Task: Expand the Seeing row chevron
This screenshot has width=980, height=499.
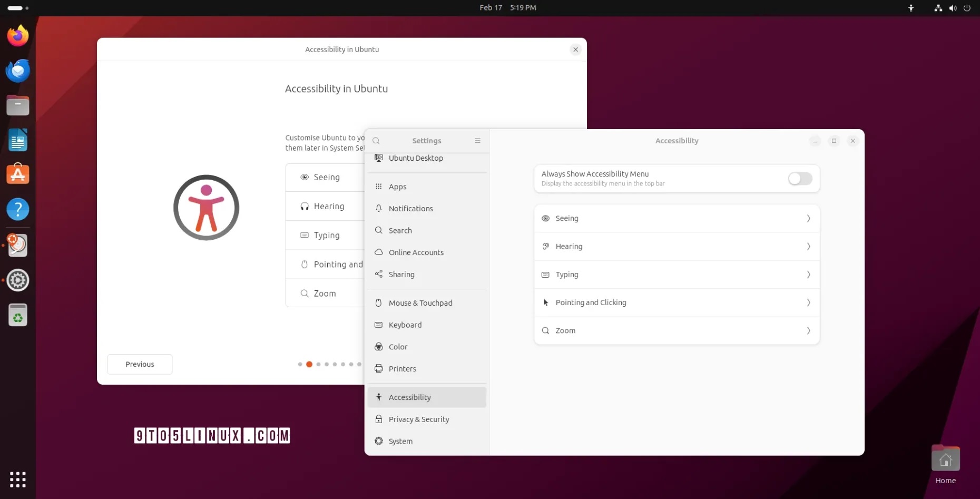Action: pos(808,218)
